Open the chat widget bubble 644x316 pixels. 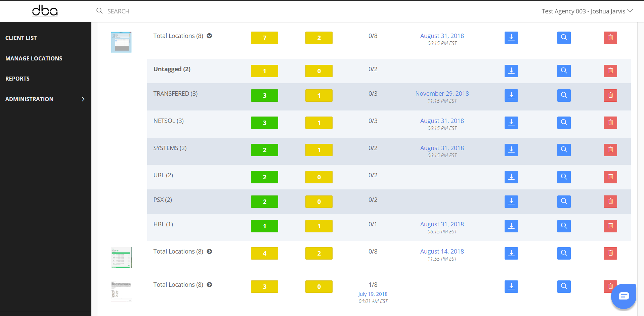coord(624,296)
